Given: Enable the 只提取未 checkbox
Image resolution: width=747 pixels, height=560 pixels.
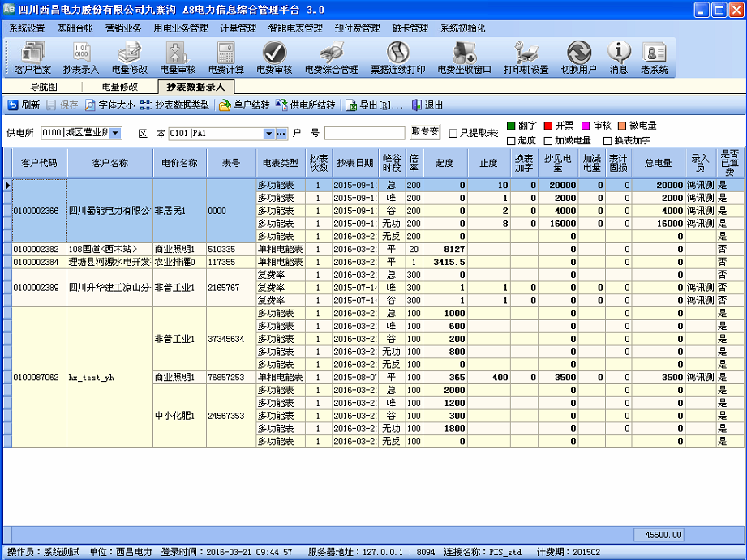Looking at the screenshot, I should point(453,134).
